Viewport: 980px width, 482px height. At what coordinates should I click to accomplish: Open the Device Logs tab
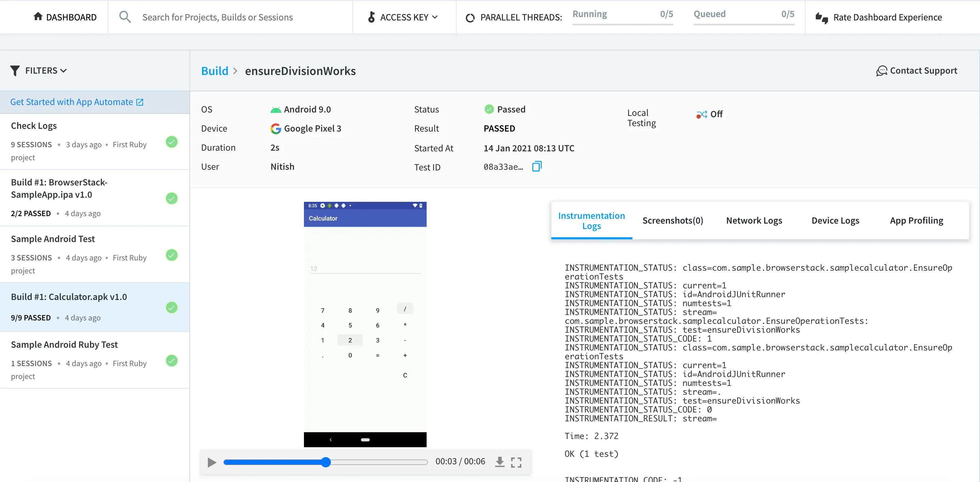point(835,221)
